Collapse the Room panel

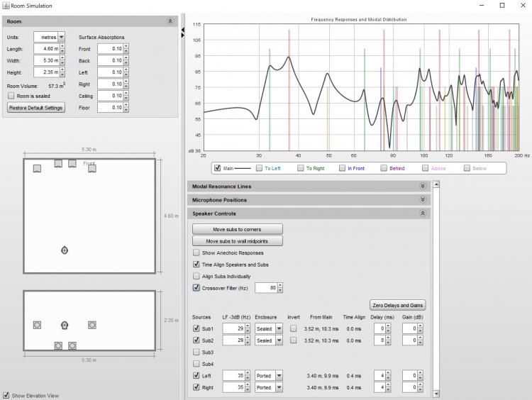point(170,21)
